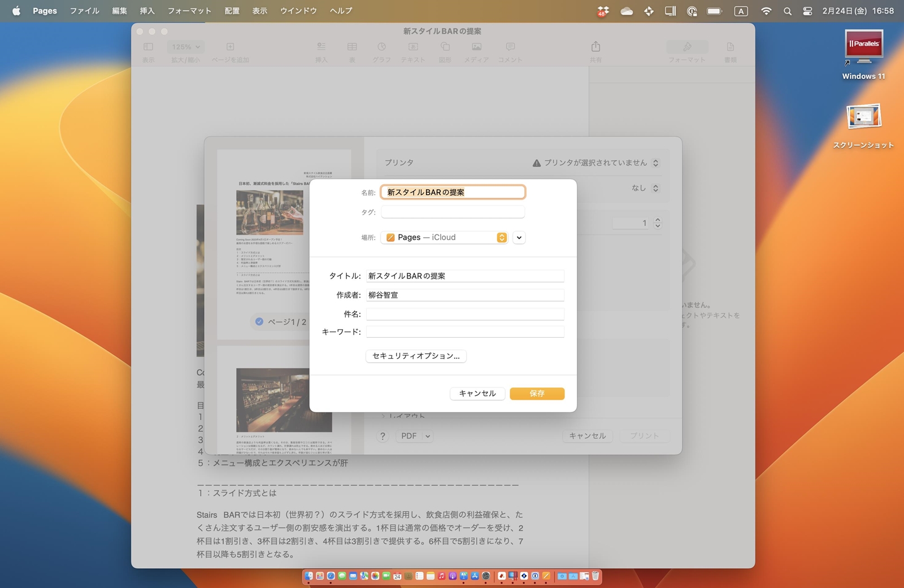
Task: Insert a text box with the テキスト icon
Action: [x=413, y=51]
